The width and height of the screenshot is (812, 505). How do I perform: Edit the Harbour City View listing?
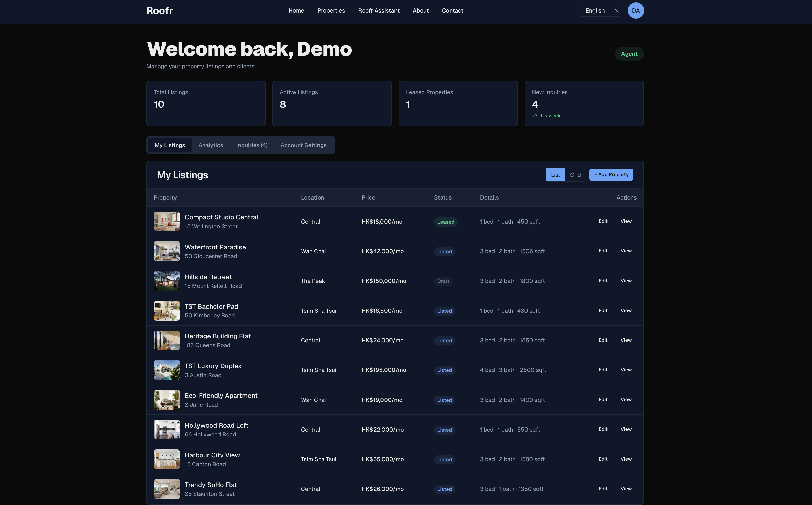[602, 459]
